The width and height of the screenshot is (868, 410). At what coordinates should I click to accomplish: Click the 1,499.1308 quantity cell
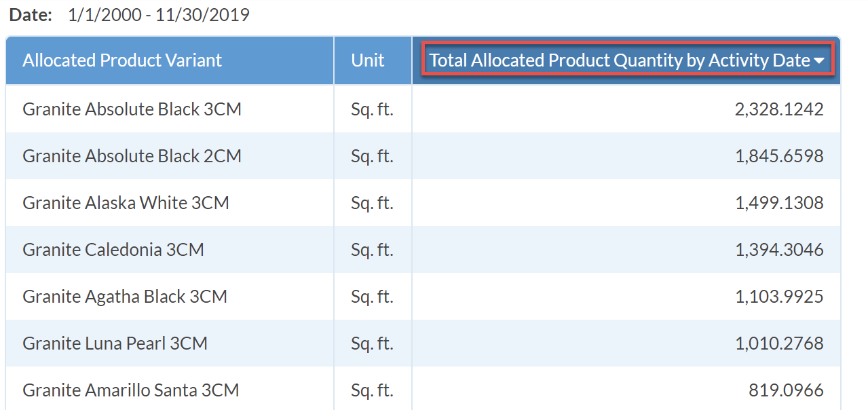tap(626, 202)
